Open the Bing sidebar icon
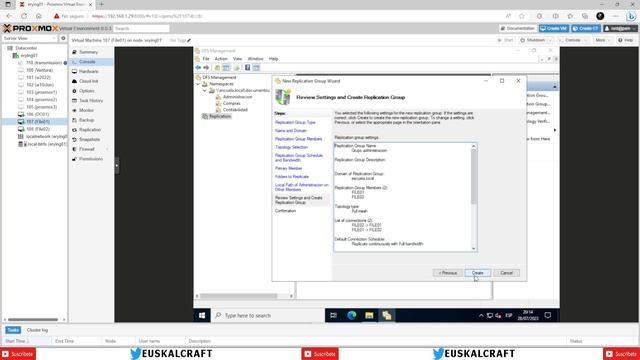640x360 pixels. (x=631, y=16)
